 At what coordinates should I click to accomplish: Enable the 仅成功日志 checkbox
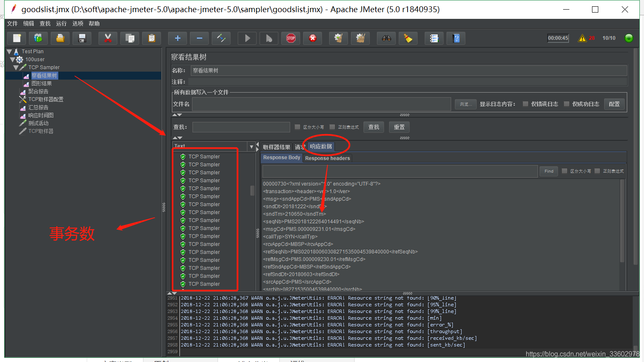click(x=566, y=104)
